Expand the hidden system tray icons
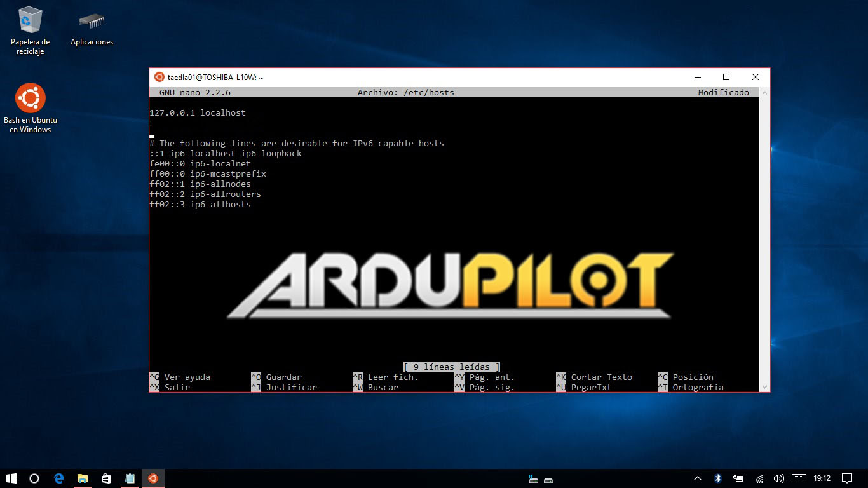868x488 pixels. (698, 478)
